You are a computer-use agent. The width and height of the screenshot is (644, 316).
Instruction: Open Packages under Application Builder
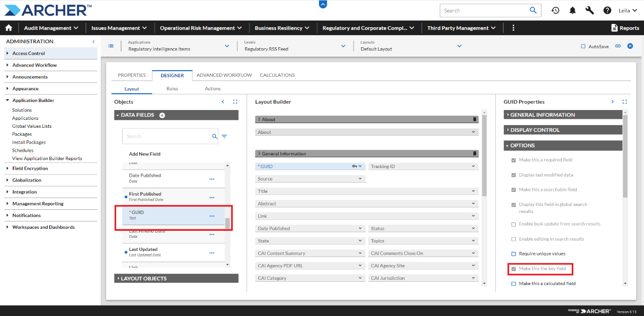[22, 134]
